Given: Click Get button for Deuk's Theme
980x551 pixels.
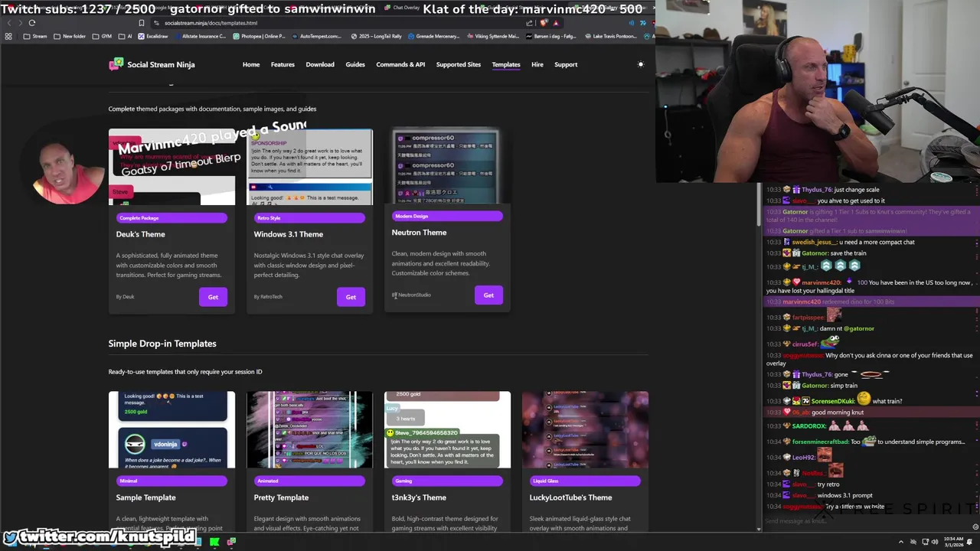Looking at the screenshot, I should pos(213,297).
